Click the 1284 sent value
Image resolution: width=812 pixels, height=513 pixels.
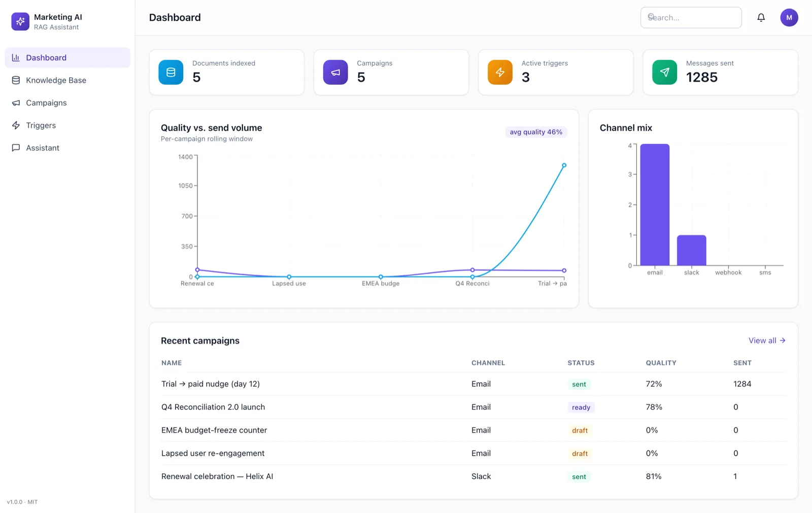click(x=742, y=384)
